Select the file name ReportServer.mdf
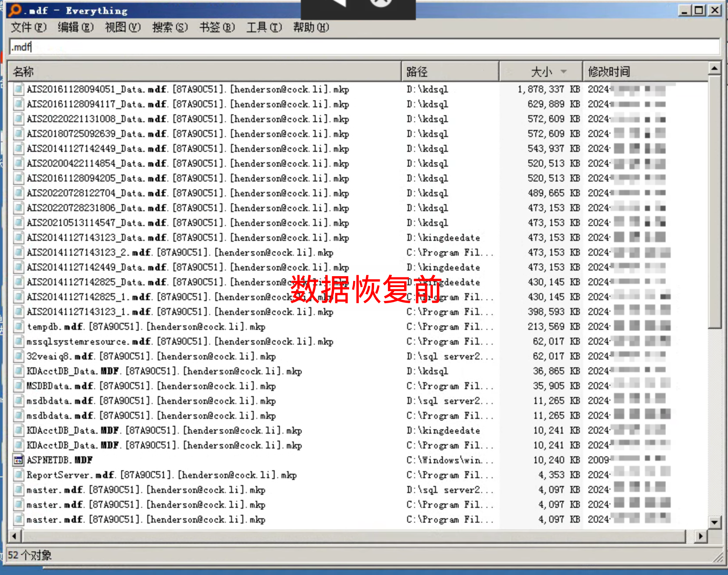 coord(162,475)
